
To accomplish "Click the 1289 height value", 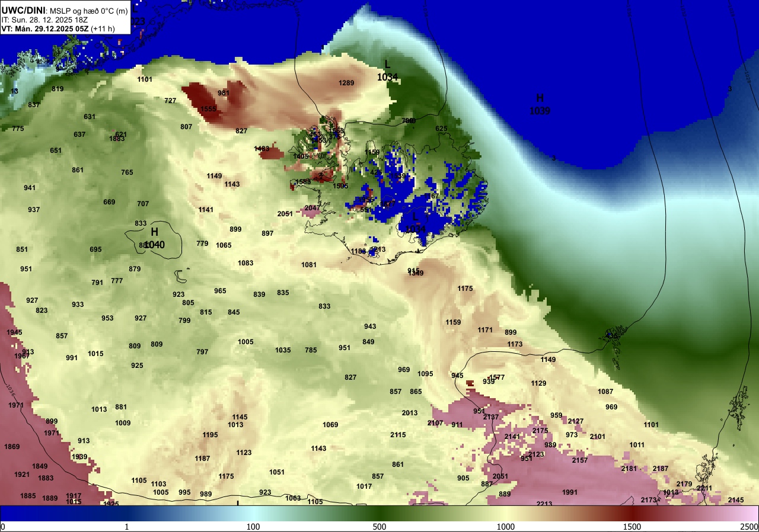I will click(x=346, y=83).
